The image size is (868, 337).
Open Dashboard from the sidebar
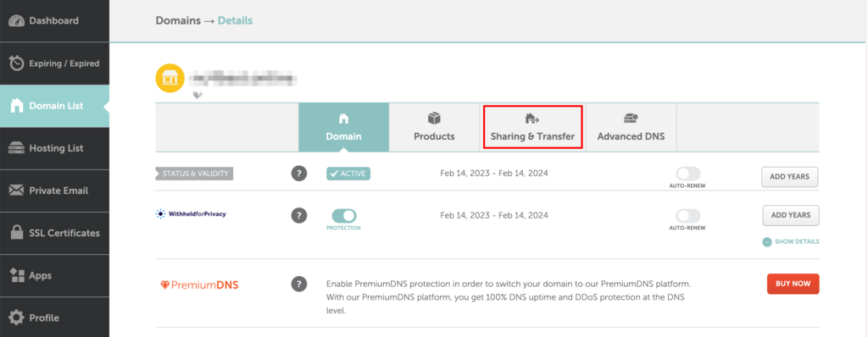54,20
